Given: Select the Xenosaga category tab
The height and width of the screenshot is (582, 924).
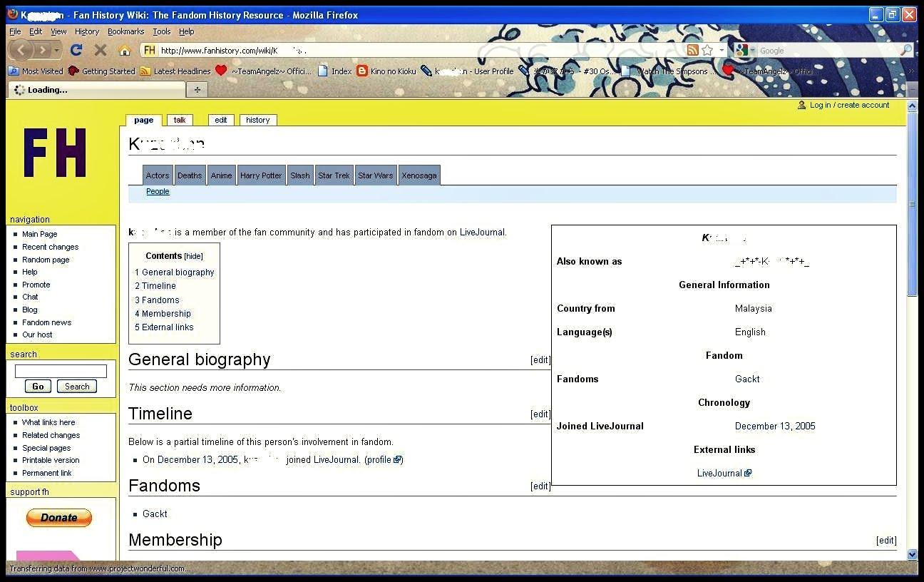Looking at the screenshot, I should click(419, 175).
